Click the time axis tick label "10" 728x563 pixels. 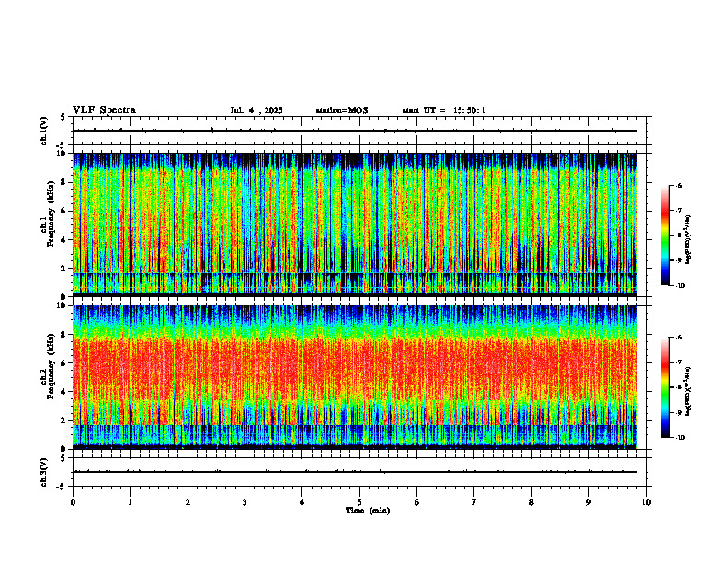[x=646, y=502]
